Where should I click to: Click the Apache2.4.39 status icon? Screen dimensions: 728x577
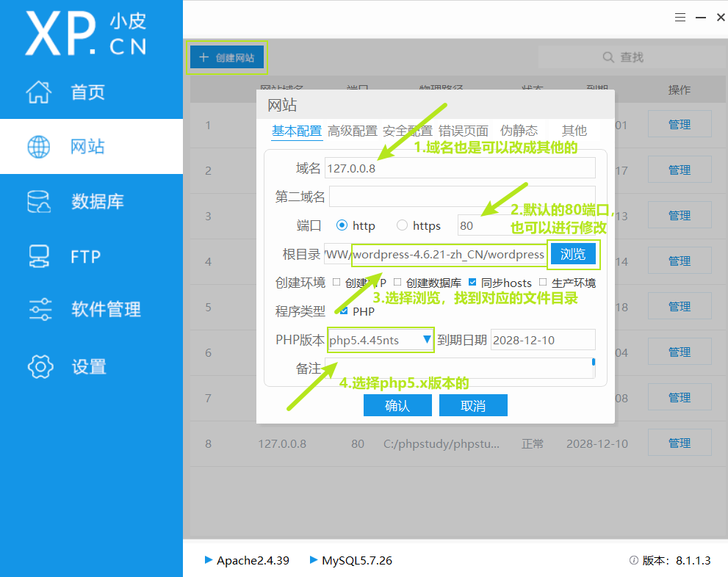click(x=209, y=560)
